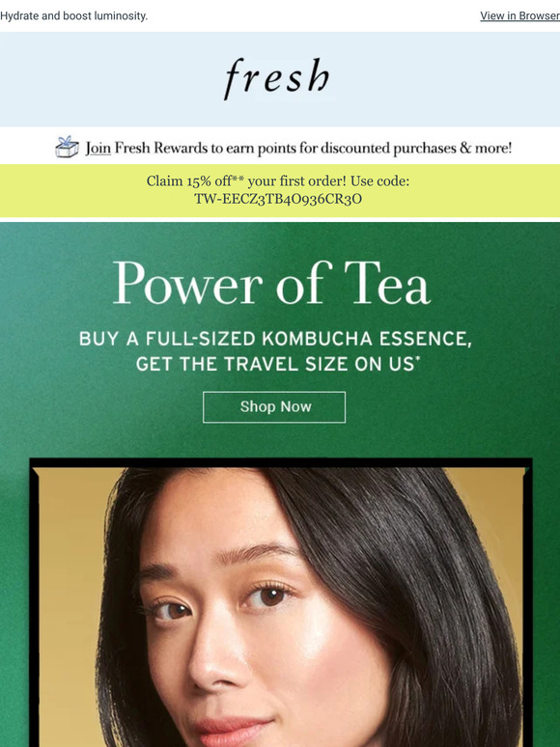The width and height of the screenshot is (560, 747).
Task: Click 'Buy a full-sized Kombucha Essence' text
Action: coord(275,339)
